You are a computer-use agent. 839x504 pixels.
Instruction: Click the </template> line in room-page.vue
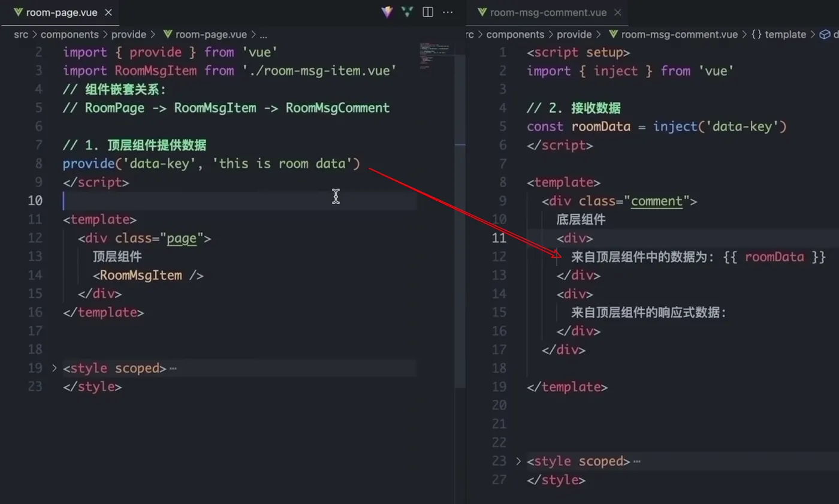coord(104,312)
